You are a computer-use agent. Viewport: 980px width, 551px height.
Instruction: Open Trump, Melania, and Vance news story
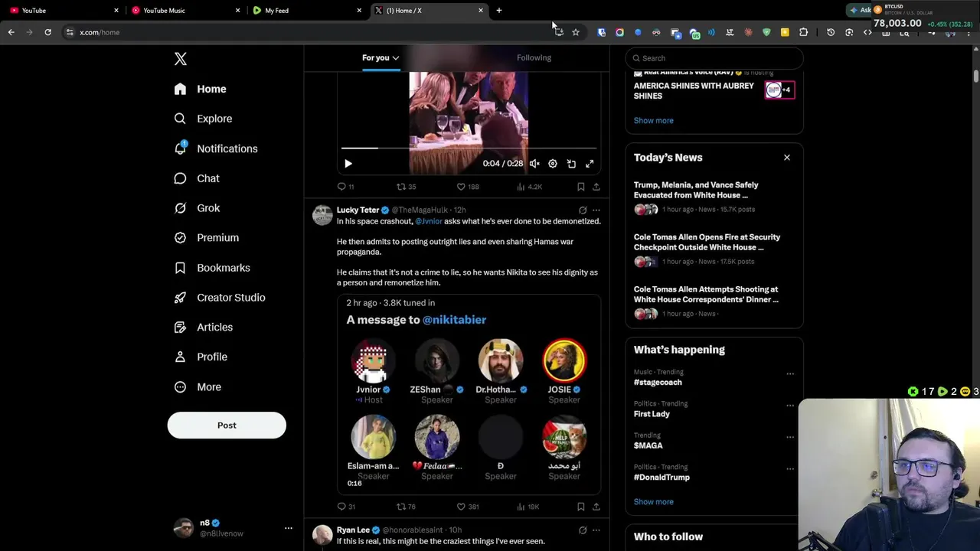[714, 197]
